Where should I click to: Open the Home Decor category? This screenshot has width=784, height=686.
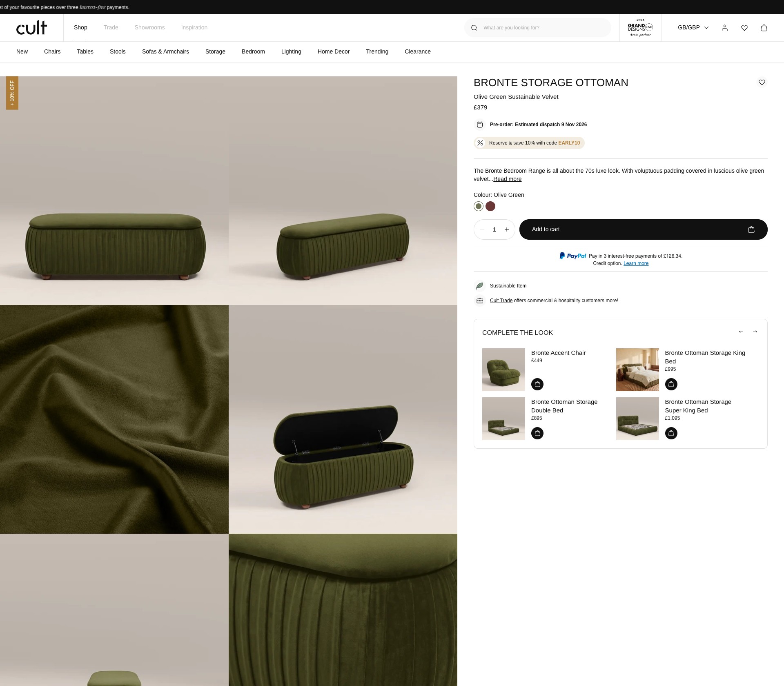point(334,51)
